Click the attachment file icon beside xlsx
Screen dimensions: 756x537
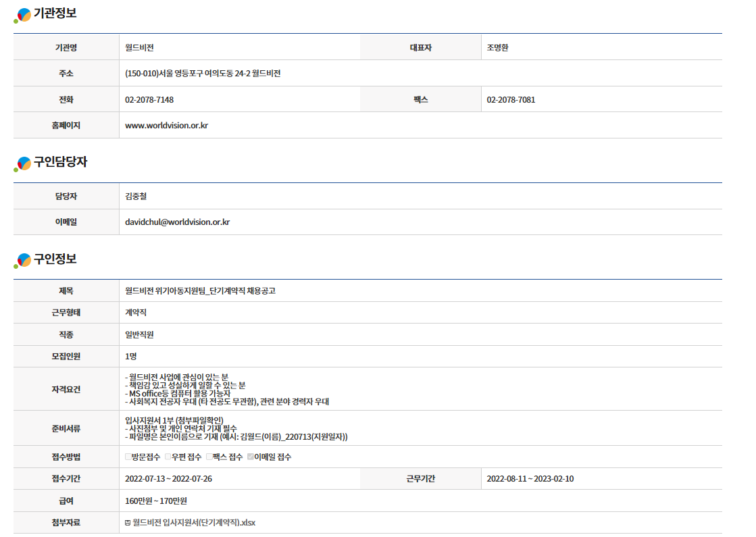(x=128, y=523)
